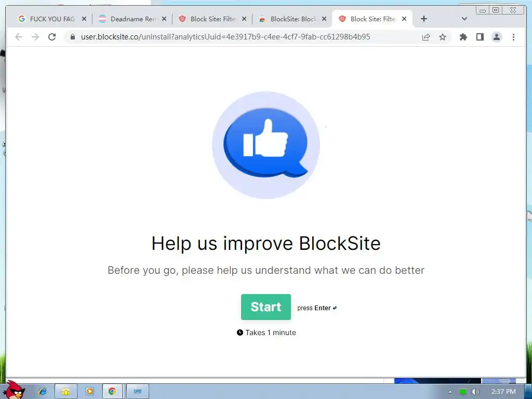Image resolution: width=532 pixels, height=399 pixels.
Task: Switch to the BlockSite: Block tab
Action: 292,19
